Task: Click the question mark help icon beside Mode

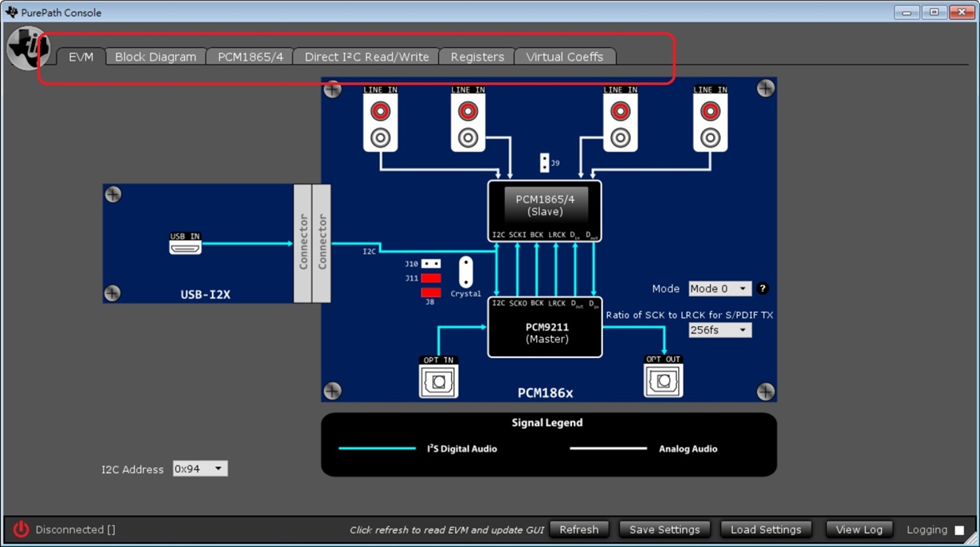Action: tap(762, 289)
